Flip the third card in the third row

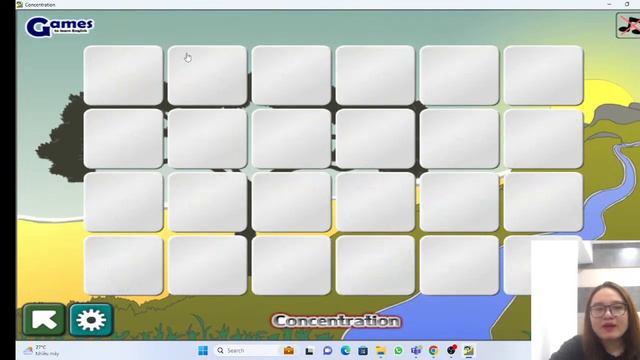pos(291,202)
